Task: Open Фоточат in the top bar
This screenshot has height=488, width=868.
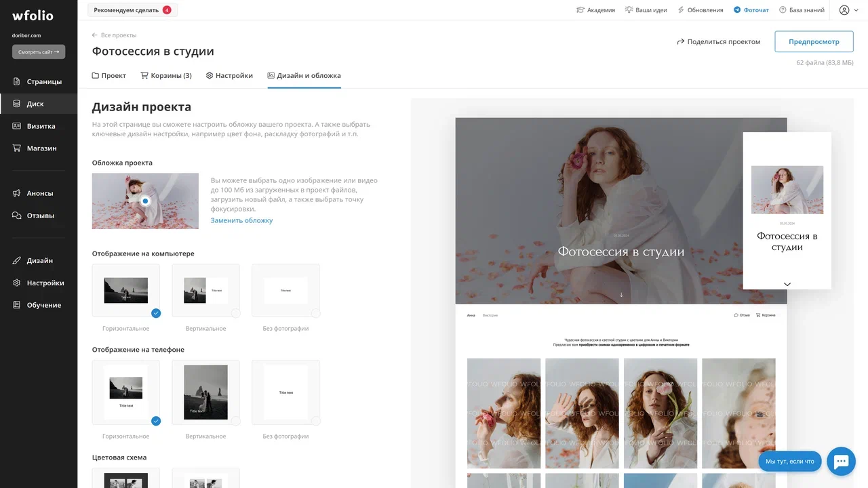Action: (x=751, y=9)
